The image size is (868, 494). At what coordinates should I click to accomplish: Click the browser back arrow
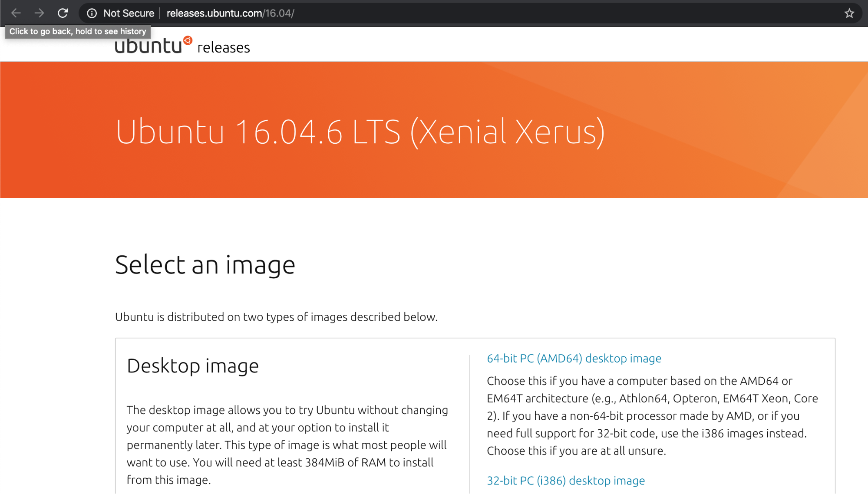click(x=16, y=13)
